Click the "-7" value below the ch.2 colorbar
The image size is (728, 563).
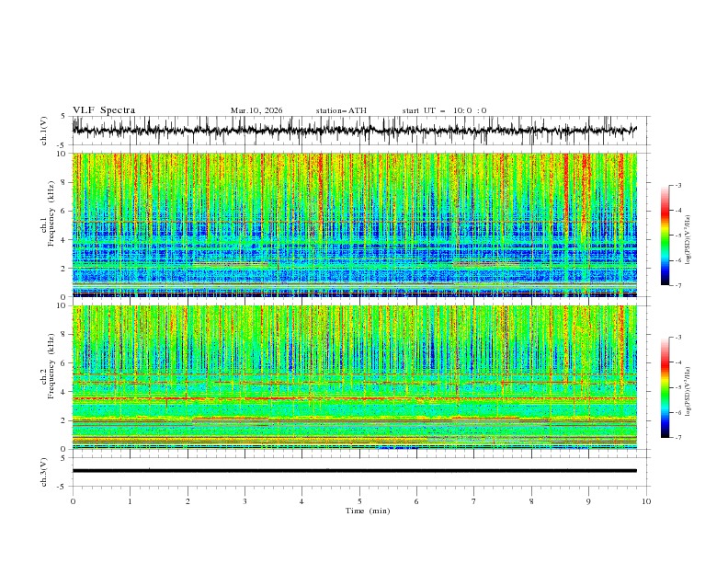pyautogui.click(x=677, y=438)
